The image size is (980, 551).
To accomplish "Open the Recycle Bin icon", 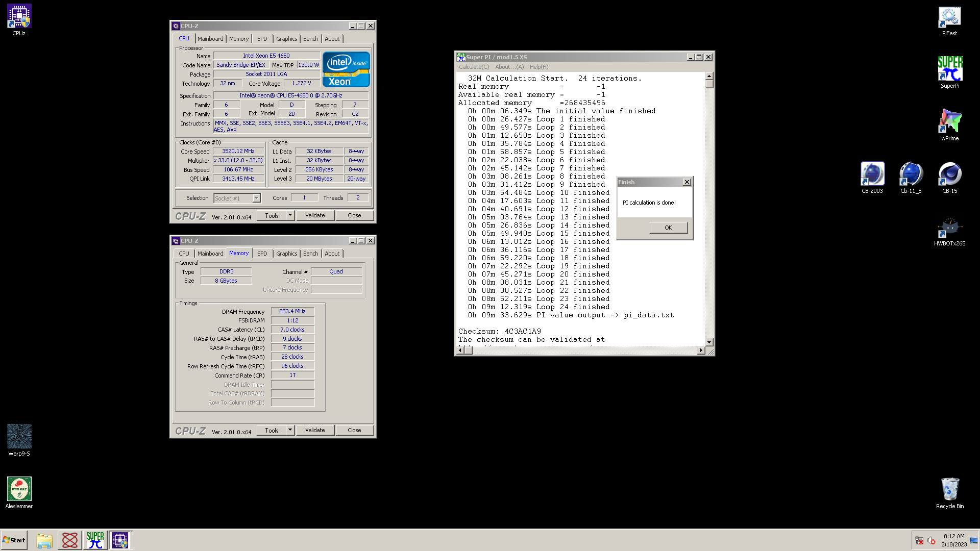I will 949,493.
